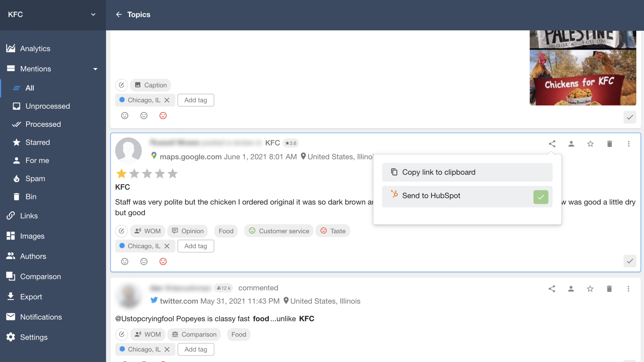Set neutral sentiment on the Caption mention

coord(144,116)
